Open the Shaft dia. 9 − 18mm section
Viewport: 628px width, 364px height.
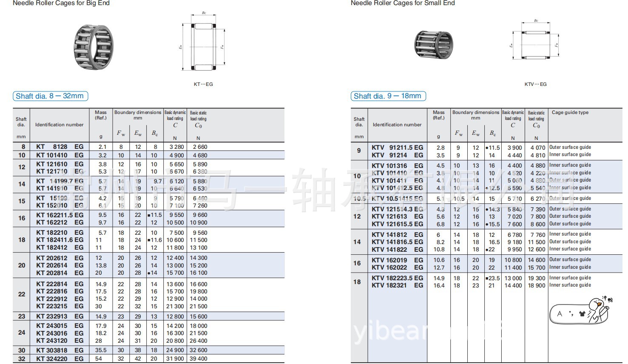click(x=388, y=96)
